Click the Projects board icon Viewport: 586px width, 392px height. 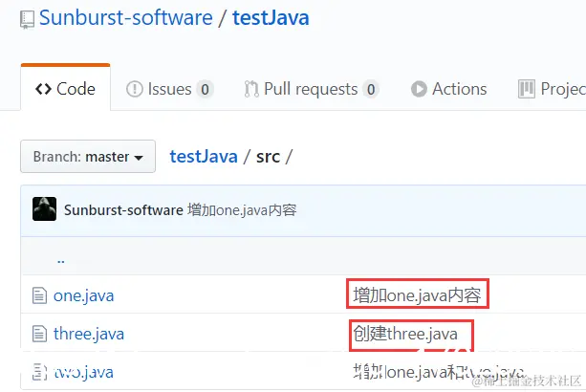pyautogui.click(x=527, y=89)
